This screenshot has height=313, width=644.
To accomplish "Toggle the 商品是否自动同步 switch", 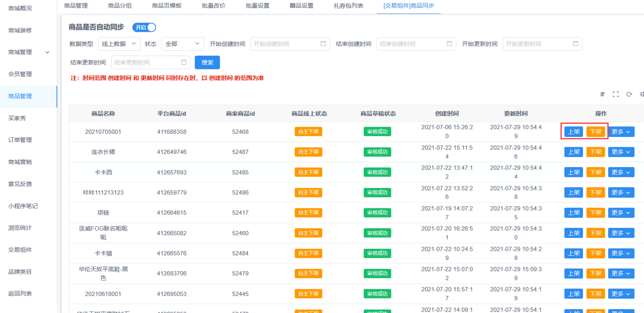I will pos(144,27).
